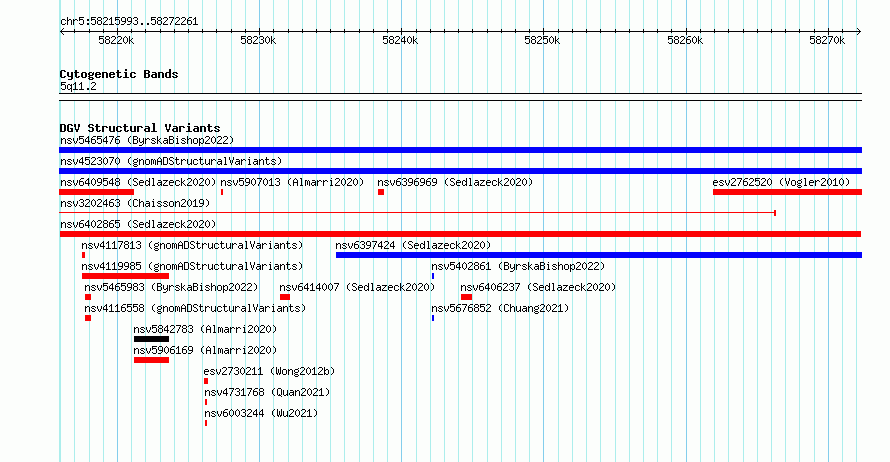Click nsv5465983 (ByrskaBishop2022) label
The image size is (890, 462).
click(171, 287)
